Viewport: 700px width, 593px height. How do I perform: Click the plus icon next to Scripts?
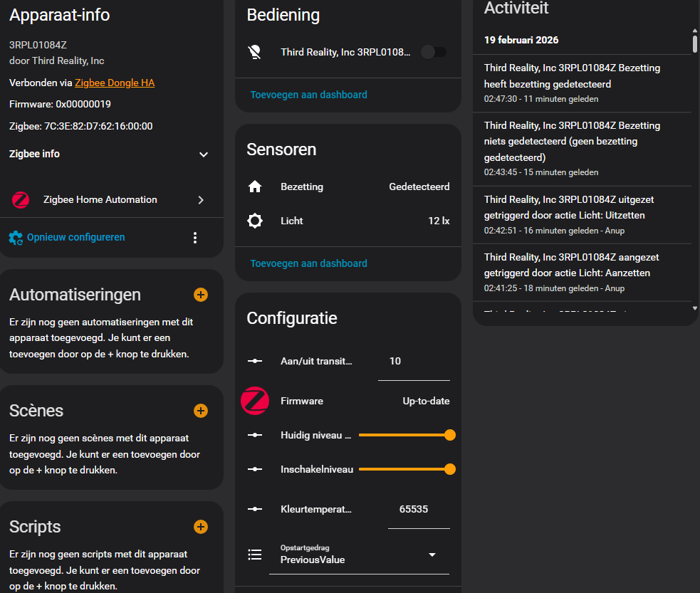point(201,527)
